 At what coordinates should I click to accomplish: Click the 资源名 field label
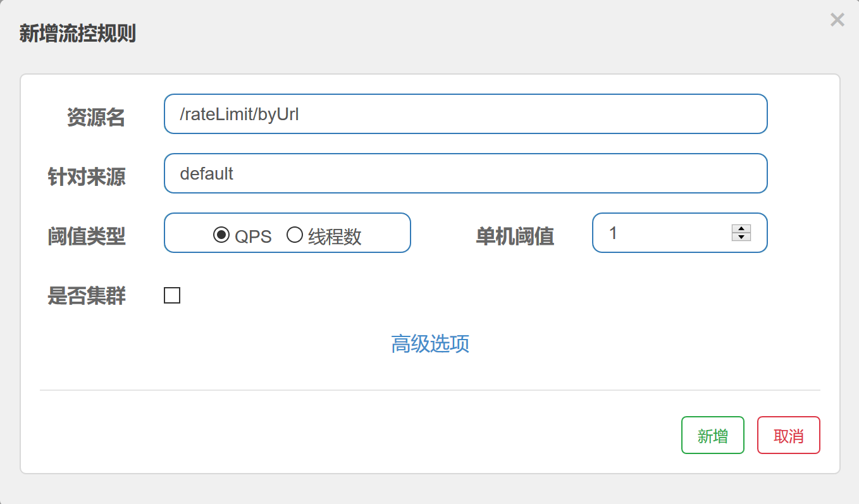[96, 118]
